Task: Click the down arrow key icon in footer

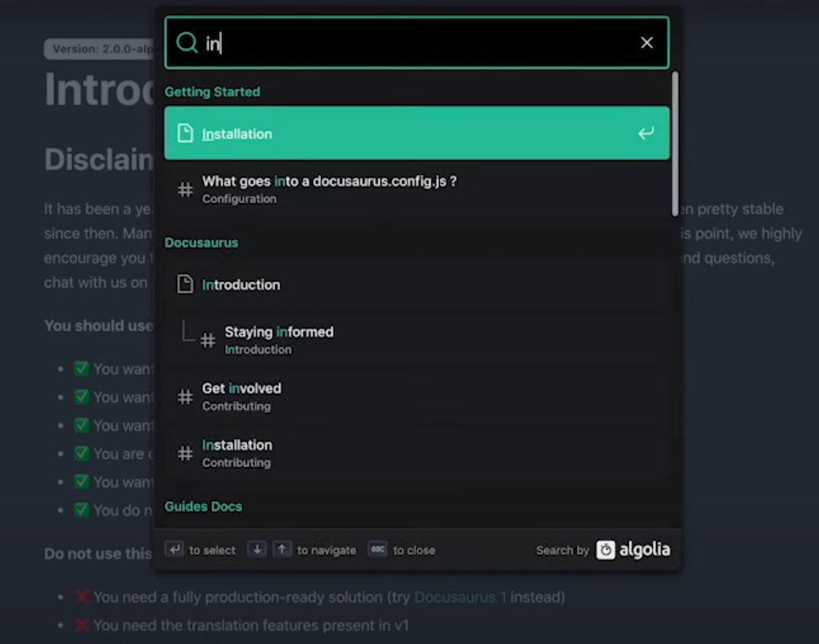Action: [256, 549]
